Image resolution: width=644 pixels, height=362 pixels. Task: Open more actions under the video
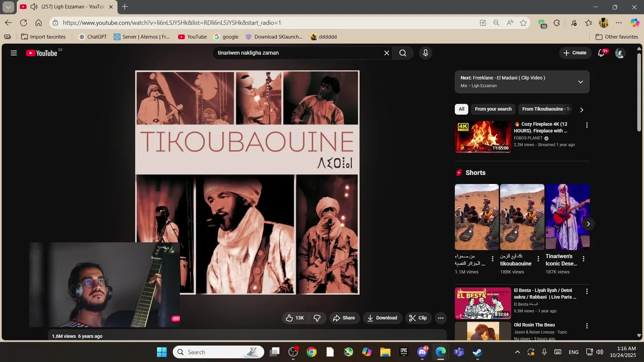[441, 318]
